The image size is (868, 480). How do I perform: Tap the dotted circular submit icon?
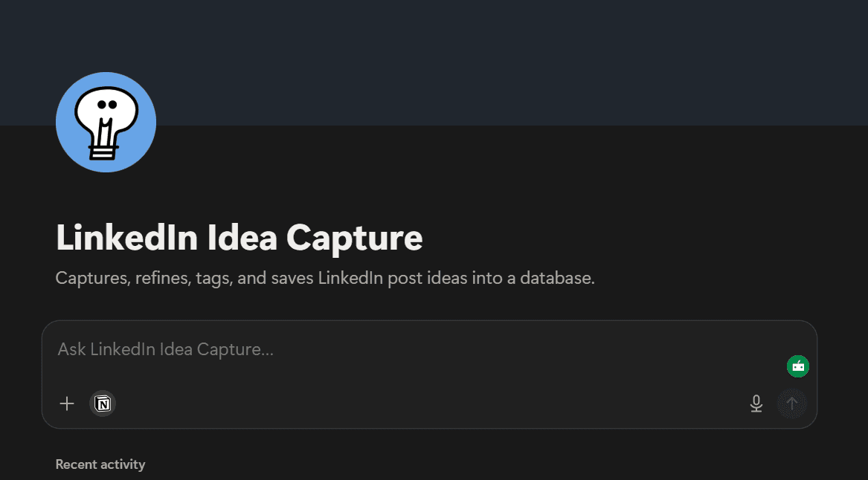coord(791,403)
